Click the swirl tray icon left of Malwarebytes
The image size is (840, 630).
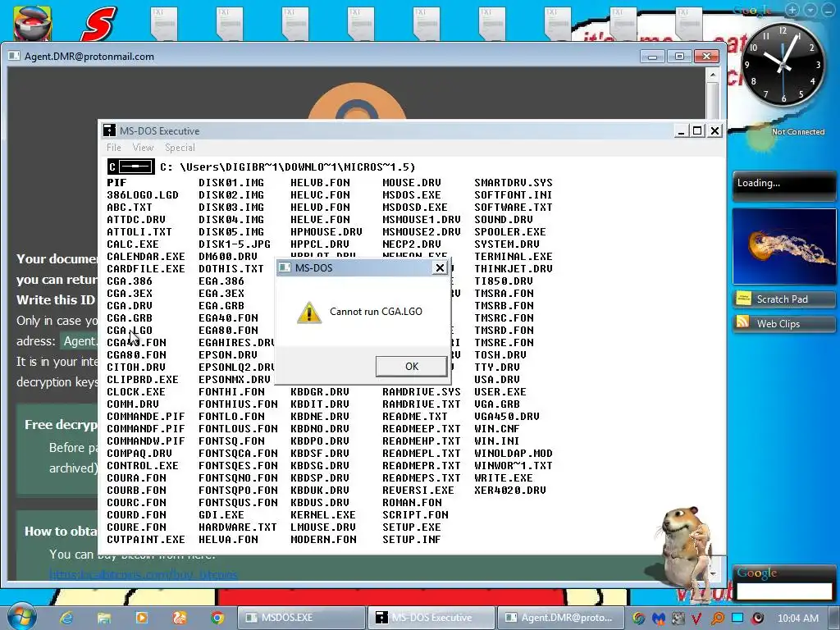[638, 619]
